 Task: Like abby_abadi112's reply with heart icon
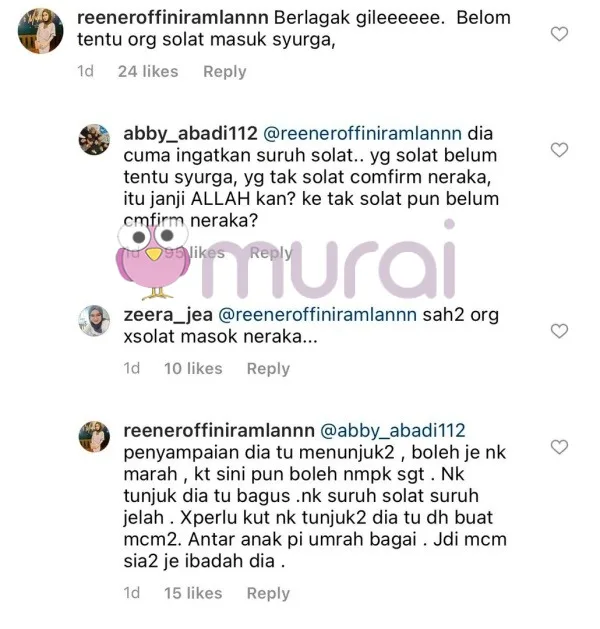pos(559,150)
